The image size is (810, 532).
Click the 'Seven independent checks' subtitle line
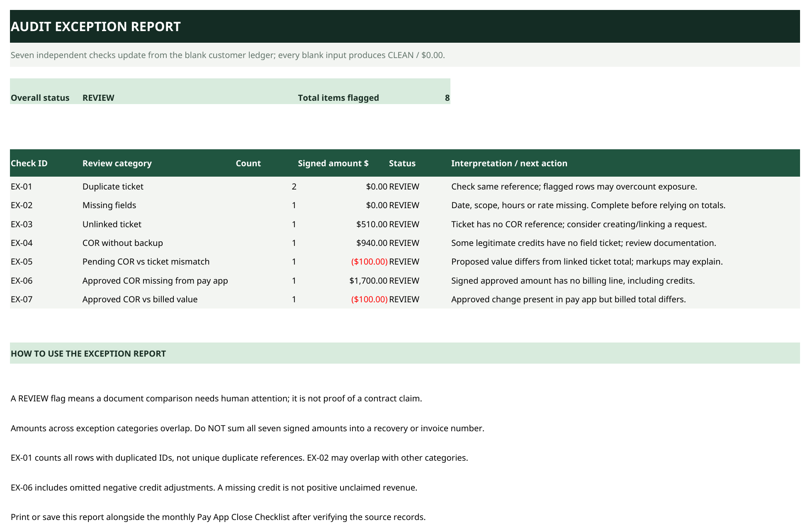point(228,55)
